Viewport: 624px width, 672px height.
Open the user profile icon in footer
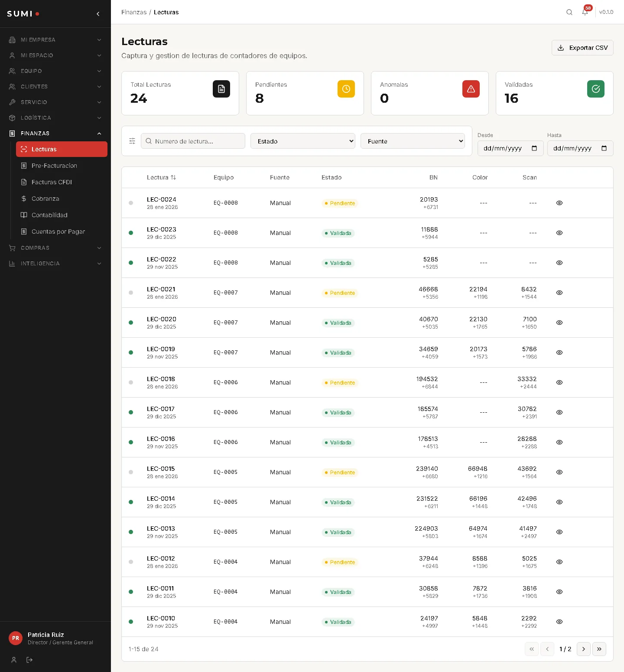coord(14,660)
